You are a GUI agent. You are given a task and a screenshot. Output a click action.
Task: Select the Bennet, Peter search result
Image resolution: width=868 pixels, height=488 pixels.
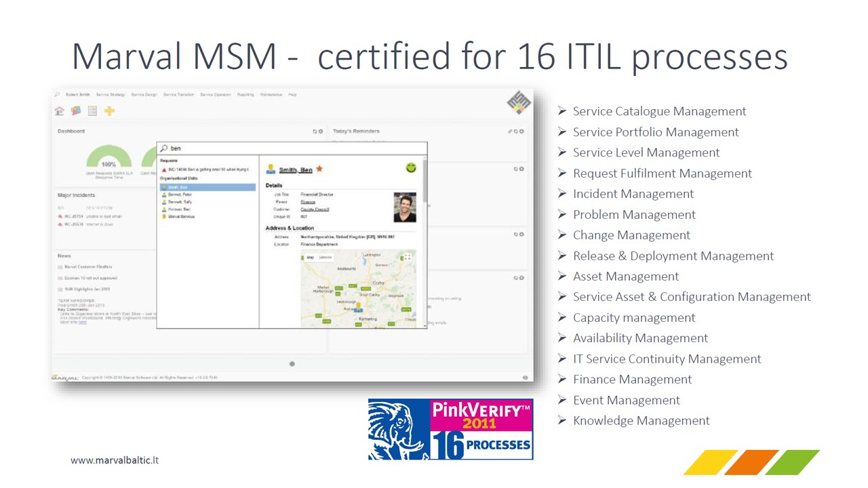(x=180, y=195)
